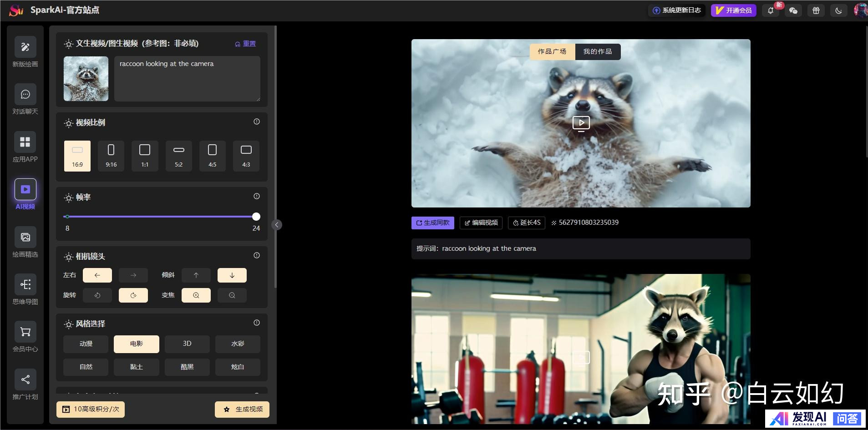Show info tooltip for 视频比例 section

(257, 121)
